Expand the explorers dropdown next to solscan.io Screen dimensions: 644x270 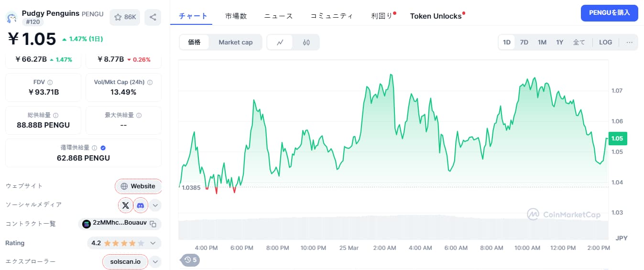tap(156, 261)
